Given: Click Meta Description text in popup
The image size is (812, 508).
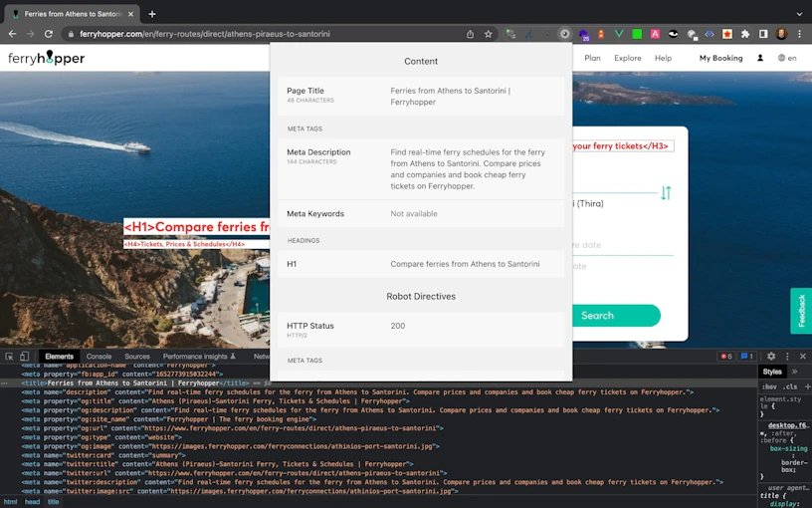Looking at the screenshot, I should 468,169.
